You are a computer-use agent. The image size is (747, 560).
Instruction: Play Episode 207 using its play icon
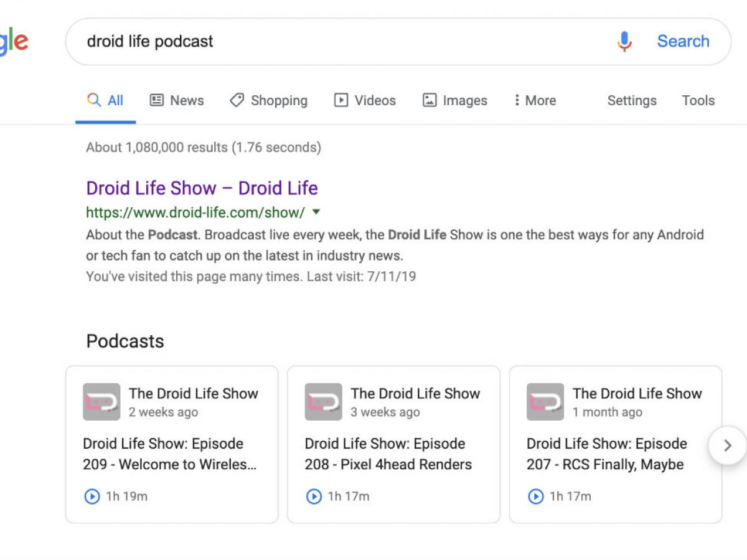point(535,497)
